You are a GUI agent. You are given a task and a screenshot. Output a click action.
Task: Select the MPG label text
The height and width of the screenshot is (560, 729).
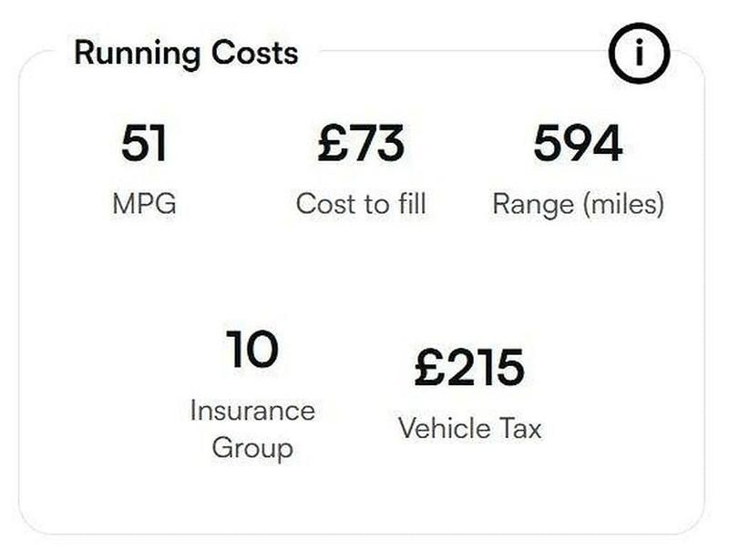tap(145, 203)
